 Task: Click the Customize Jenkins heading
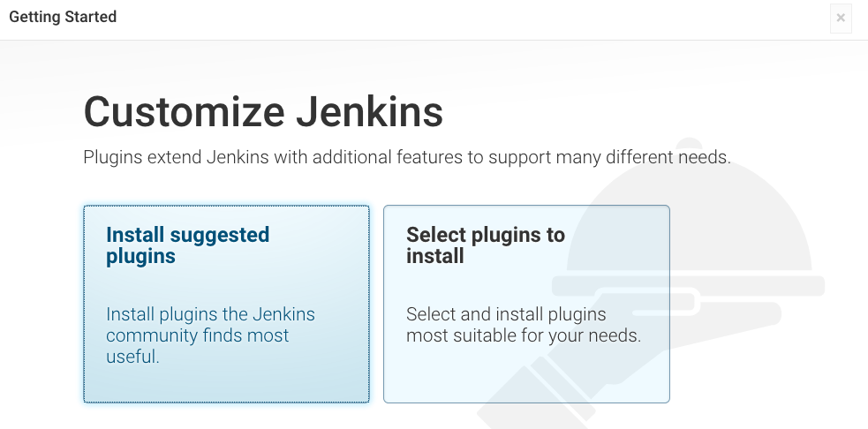click(263, 112)
